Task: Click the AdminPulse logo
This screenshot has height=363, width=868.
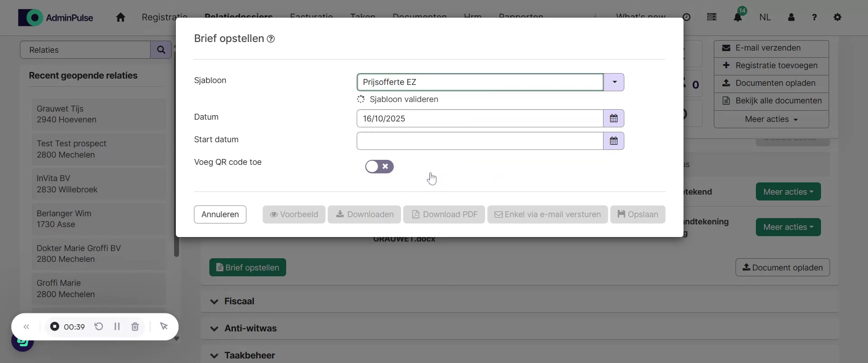Action: [x=56, y=18]
